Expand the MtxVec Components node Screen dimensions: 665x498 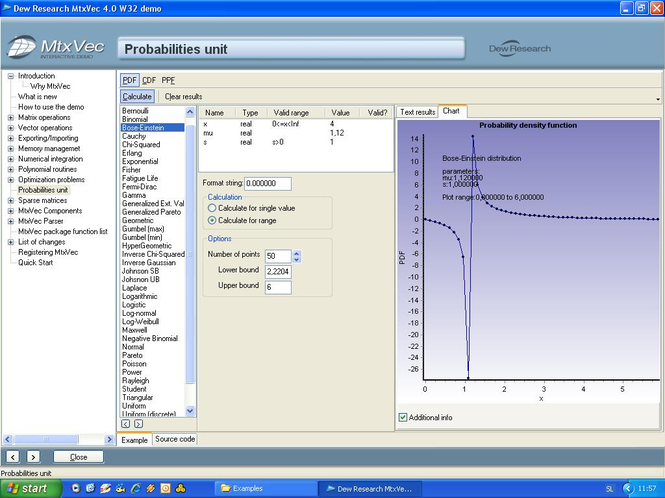[x=11, y=211]
